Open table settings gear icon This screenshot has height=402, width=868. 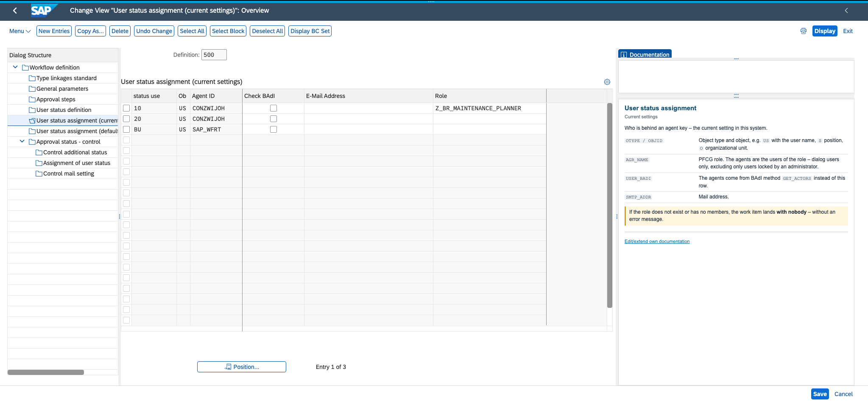tap(607, 82)
